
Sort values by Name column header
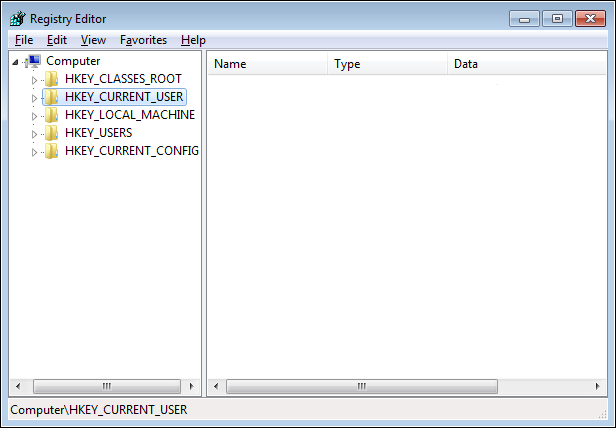(267, 64)
